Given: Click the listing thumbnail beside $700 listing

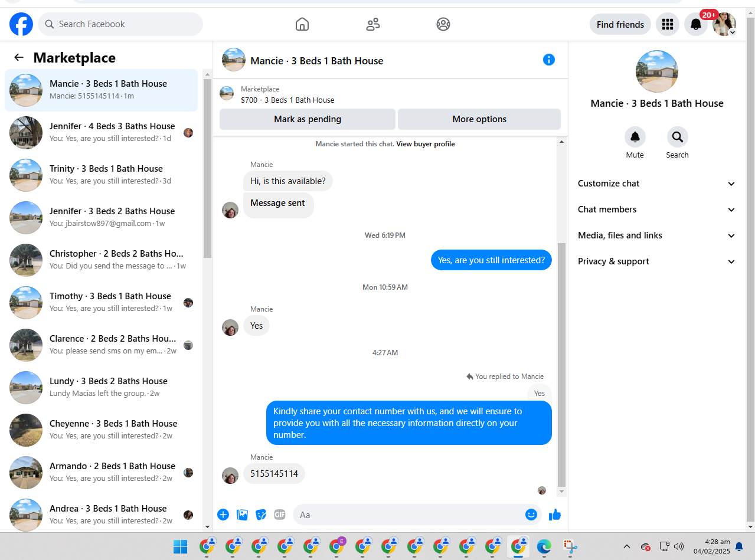Looking at the screenshot, I should coord(227,93).
